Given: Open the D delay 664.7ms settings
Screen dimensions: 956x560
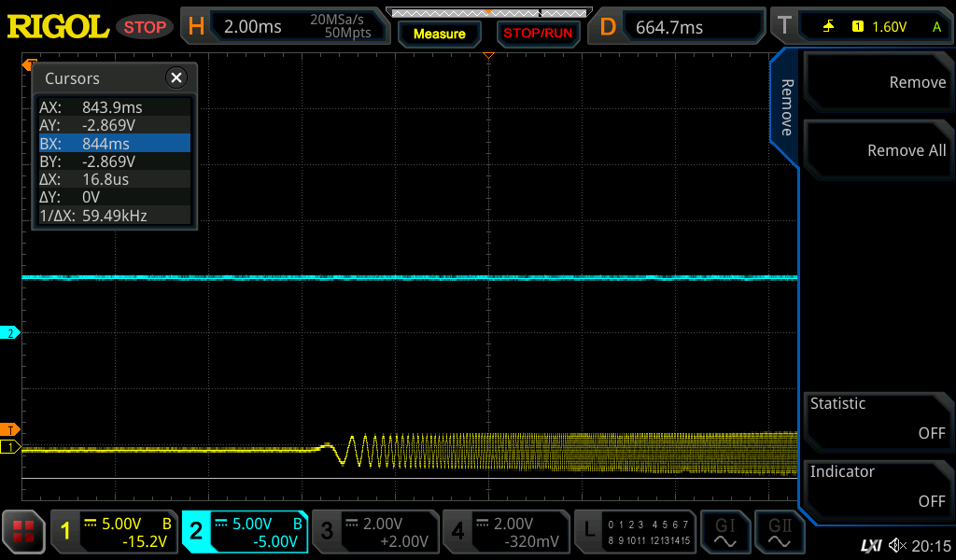Looking at the screenshot, I should 679,27.
